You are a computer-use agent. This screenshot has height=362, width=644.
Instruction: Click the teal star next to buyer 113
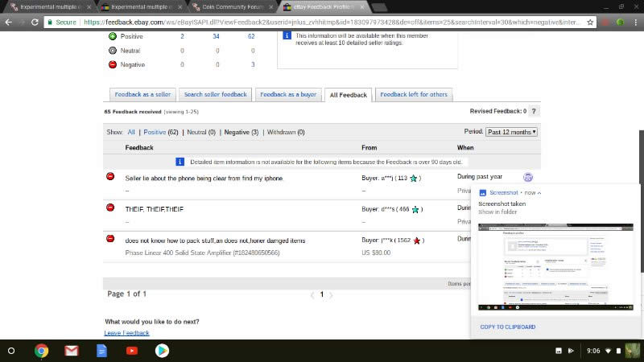click(x=414, y=178)
